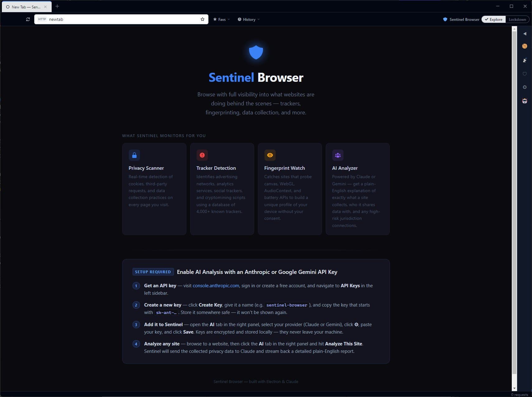Click the 'Add it to Sentinel' step text
532x397 pixels.
tap(163, 325)
